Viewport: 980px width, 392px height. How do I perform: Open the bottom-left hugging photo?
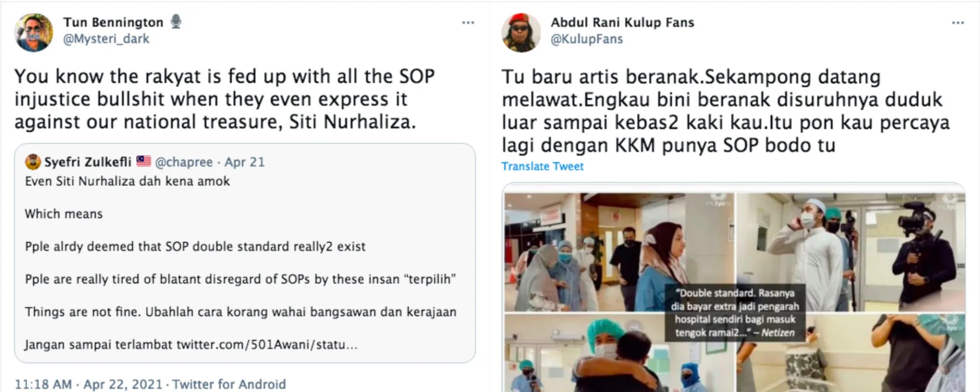619,353
